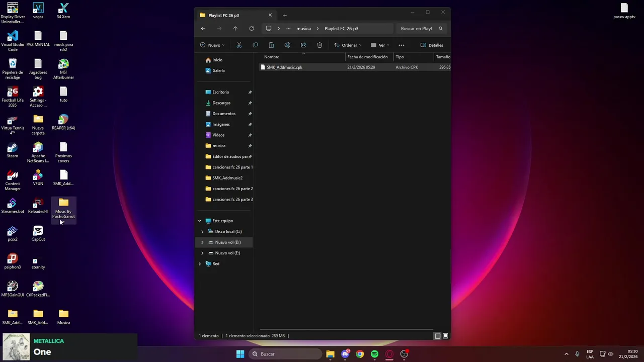Open the Nuevo dropdown menu
The height and width of the screenshot is (362, 644).
[212, 45]
